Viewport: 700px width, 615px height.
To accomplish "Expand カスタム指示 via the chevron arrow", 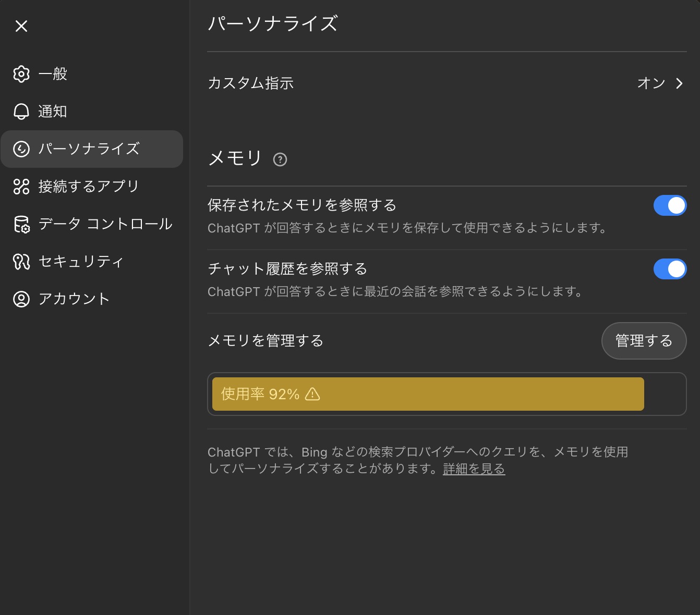I will (679, 83).
